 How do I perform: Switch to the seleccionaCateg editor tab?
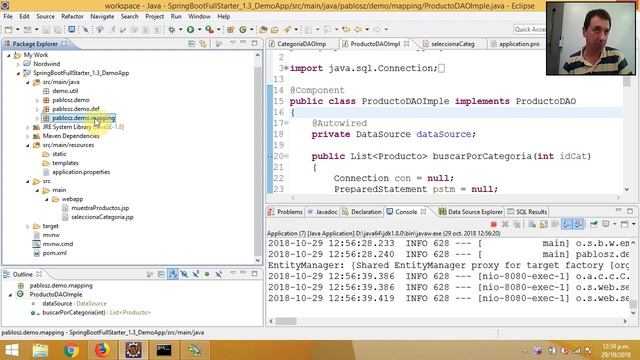tap(452, 44)
